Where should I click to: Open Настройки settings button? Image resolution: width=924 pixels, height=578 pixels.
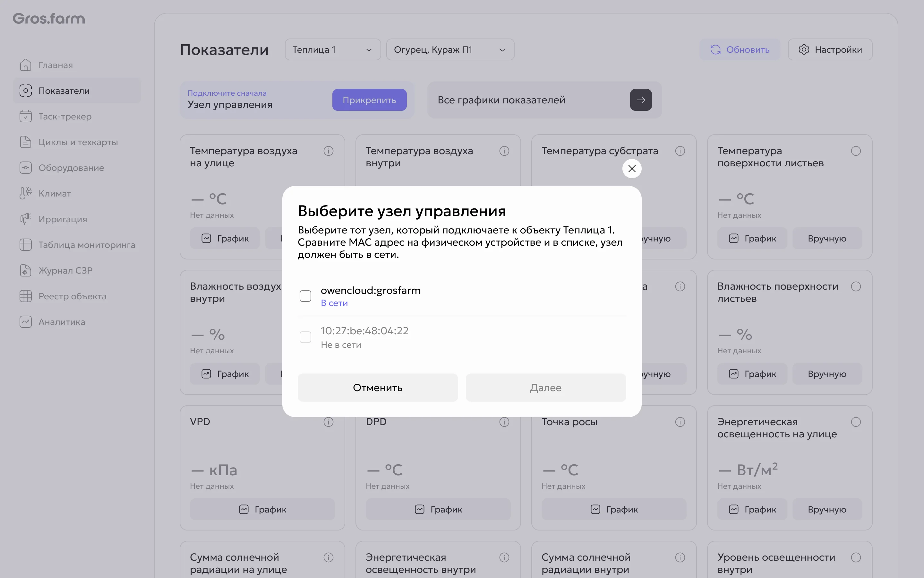pyautogui.click(x=830, y=50)
